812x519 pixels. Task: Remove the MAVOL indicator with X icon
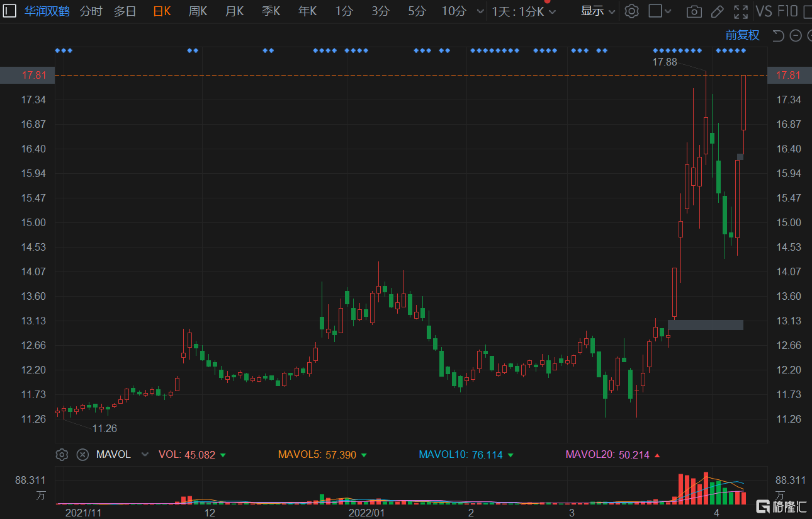tap(82, 455)
